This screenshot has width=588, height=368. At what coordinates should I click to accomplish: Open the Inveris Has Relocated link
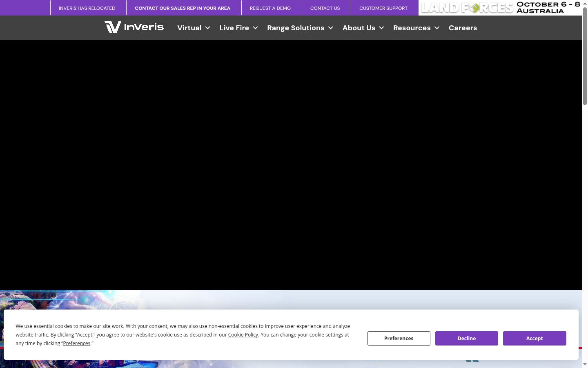[x=87, y=8]
